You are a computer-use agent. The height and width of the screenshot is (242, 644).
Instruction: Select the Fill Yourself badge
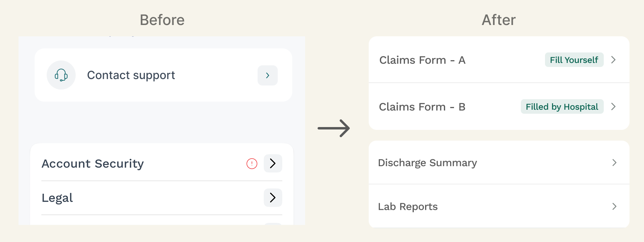click(574, 60)
